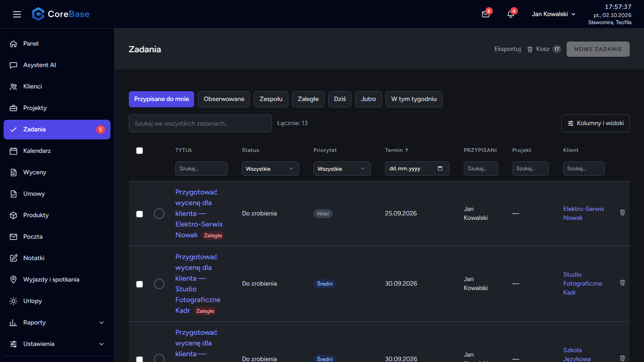Open Kalendarz in the sidebar
Image resolution: width=644 pixels, height=362 pixels.
57,151
